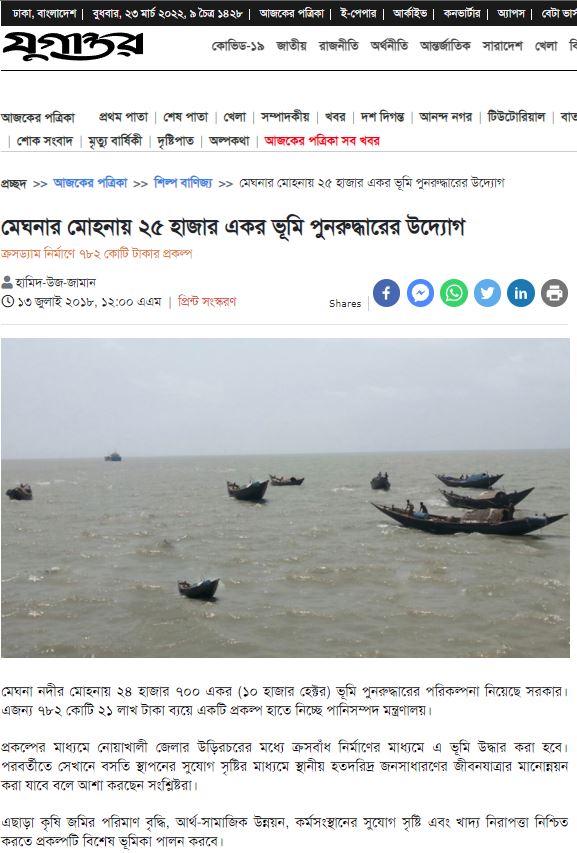Select the প্রথম পাতা tab

[123, 117]
